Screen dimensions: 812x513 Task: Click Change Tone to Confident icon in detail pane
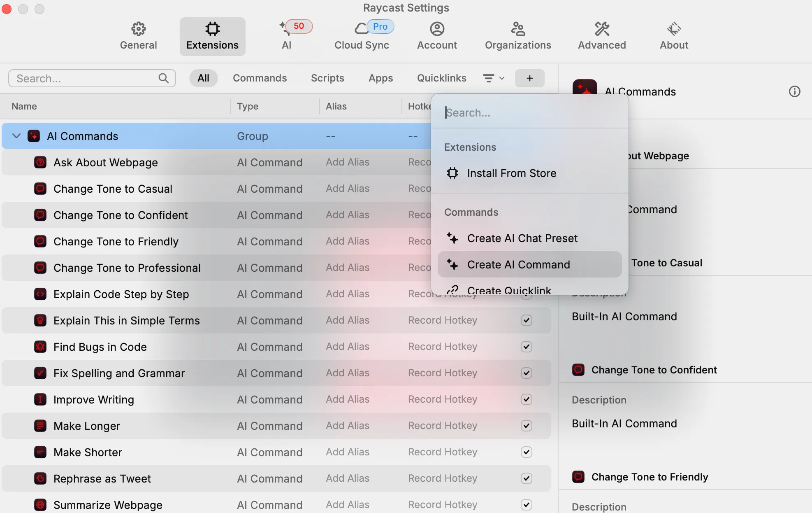coord(578,370)
